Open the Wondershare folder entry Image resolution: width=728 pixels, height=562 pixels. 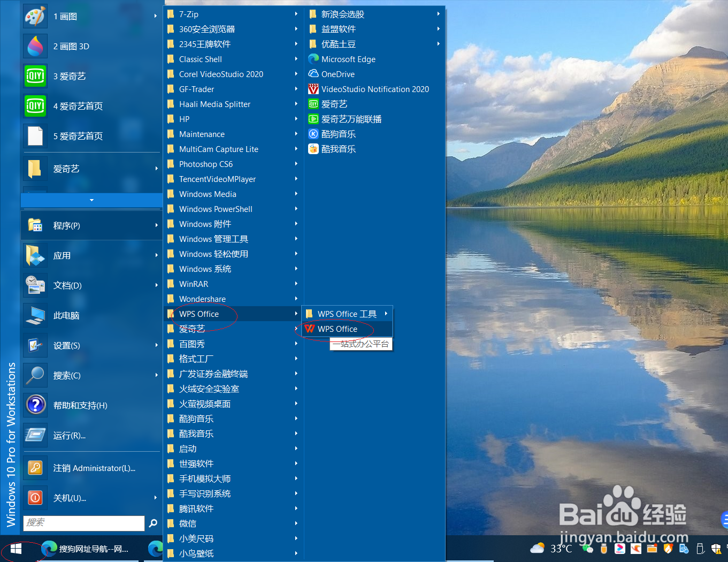[x=234, y=299]
